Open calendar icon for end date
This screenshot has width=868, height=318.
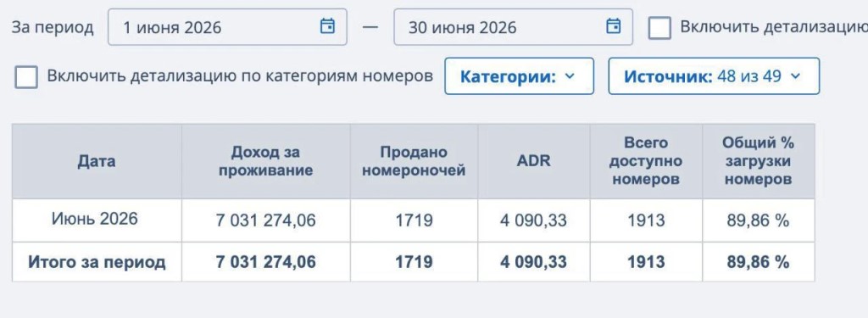click(x=614, y=26)
